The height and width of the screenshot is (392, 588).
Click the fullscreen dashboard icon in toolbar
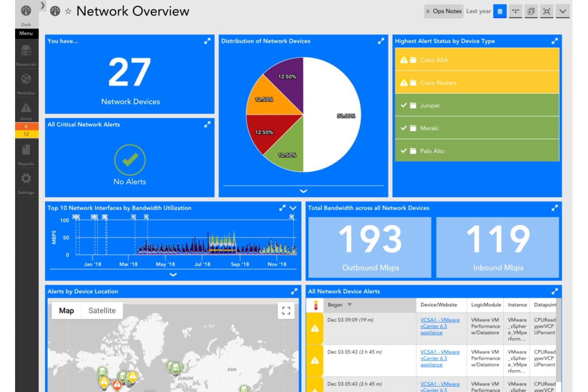click(x=547, y=12)
